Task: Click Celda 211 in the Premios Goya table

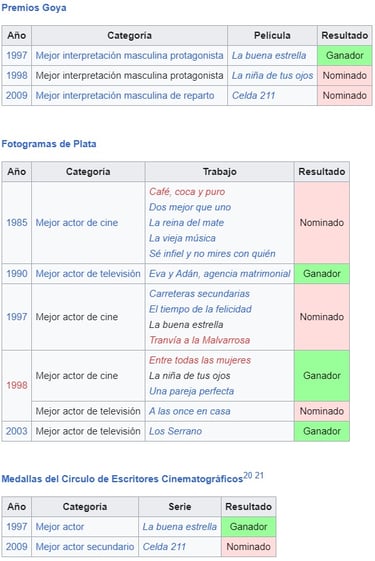Action: coord(253,96)
